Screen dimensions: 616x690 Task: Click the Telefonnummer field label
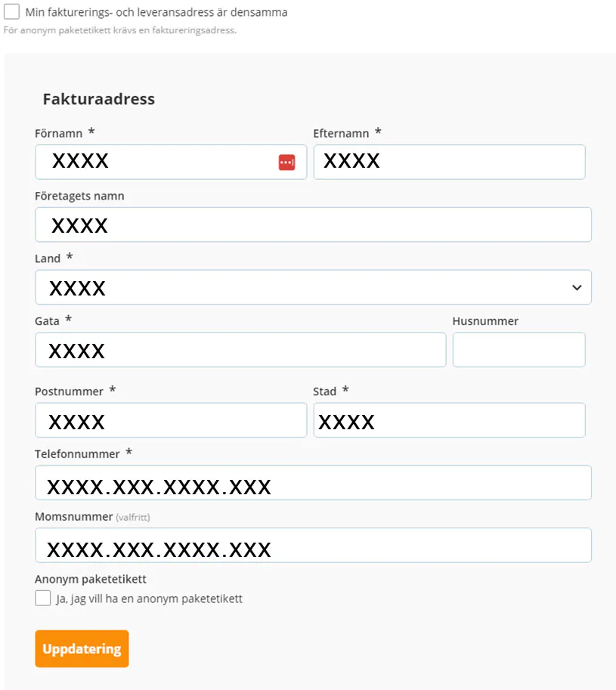(x=77, y=454)
